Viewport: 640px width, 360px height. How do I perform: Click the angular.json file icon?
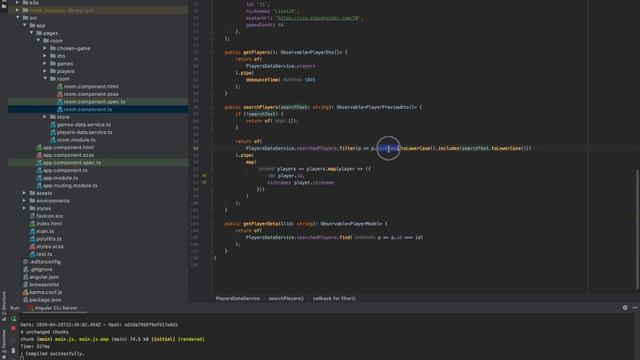point(25,277)
